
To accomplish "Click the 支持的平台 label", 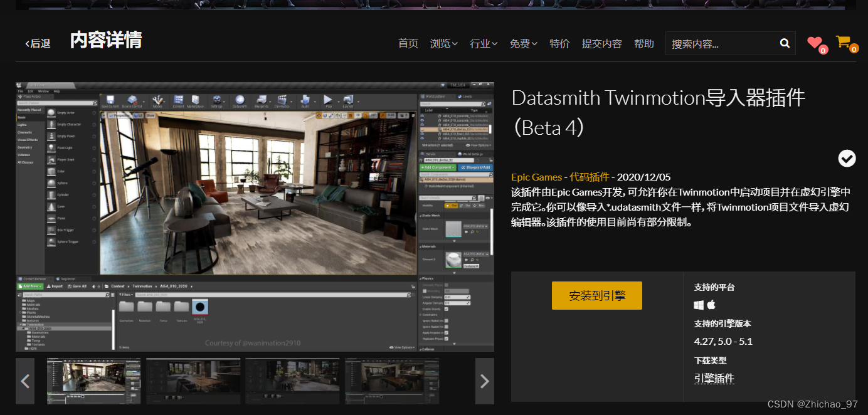I will click(x=714, y=288).
